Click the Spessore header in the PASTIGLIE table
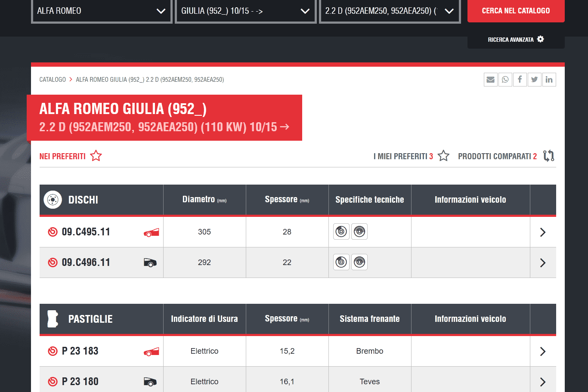 tap(287, 318)
